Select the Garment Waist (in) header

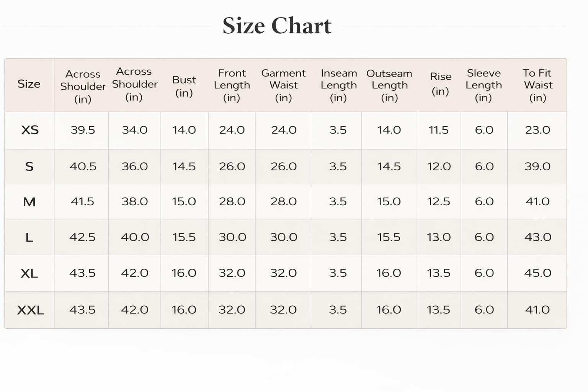pos(283,85)
